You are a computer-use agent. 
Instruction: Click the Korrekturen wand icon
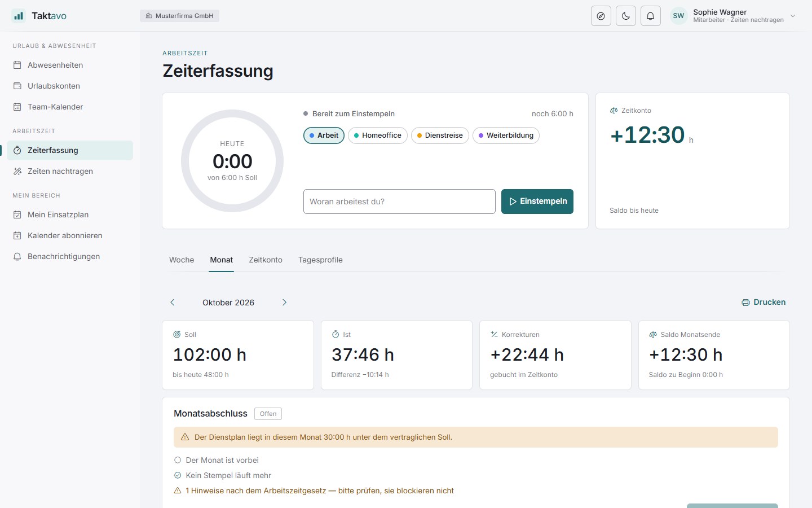tap(495, 335)
